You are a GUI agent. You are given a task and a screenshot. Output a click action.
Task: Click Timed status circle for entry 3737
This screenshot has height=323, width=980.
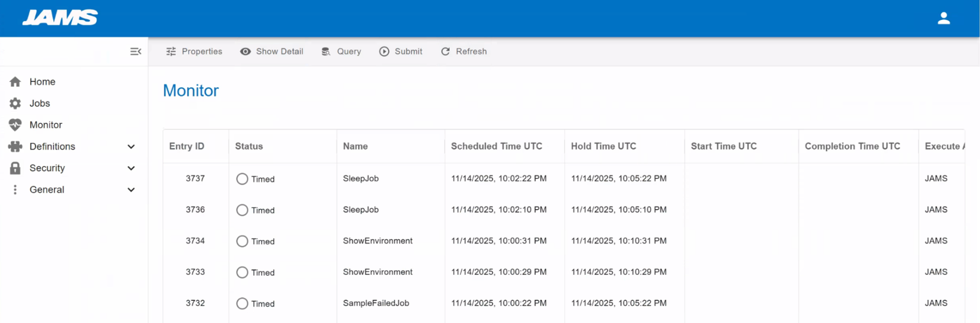(x=242, y=179)
